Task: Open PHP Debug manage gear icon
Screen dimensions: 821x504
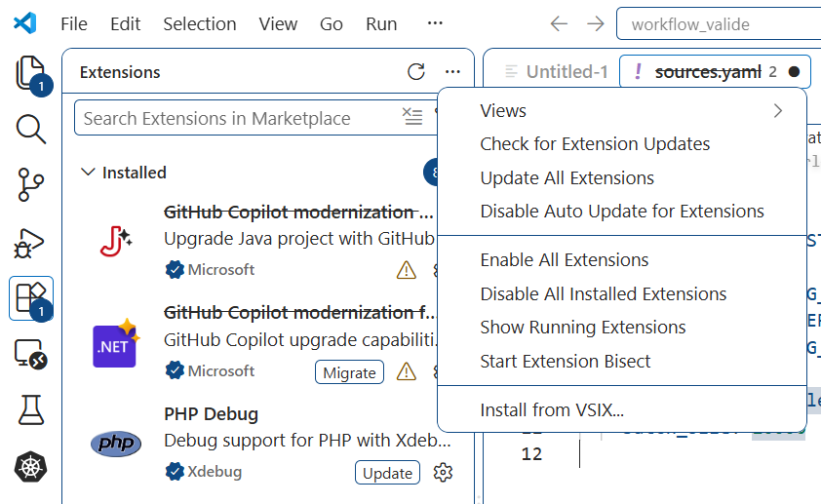Action: tap(443, 473)
